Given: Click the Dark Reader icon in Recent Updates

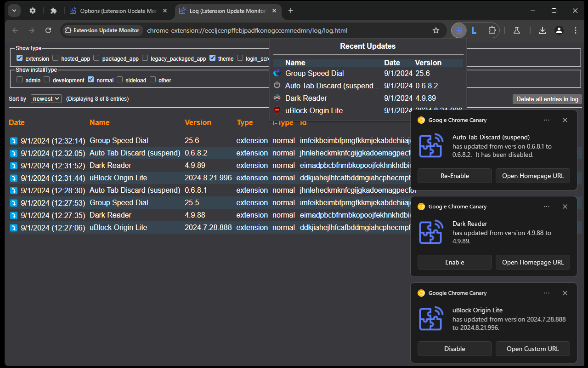Looking at the screenshot, I should tap(277, 98).
